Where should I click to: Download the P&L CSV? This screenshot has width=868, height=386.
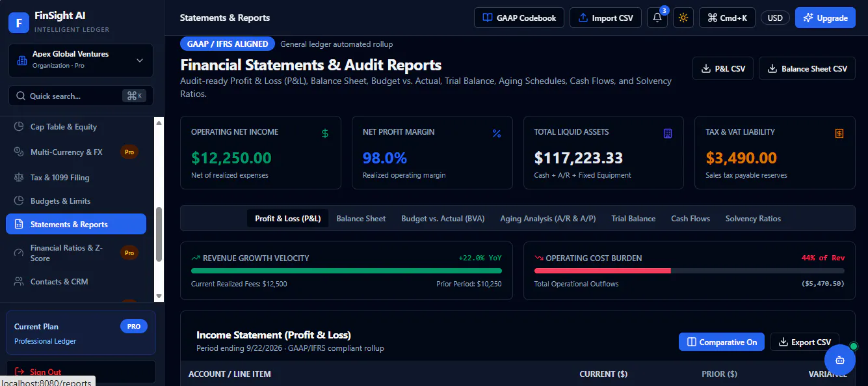point(723,68)
